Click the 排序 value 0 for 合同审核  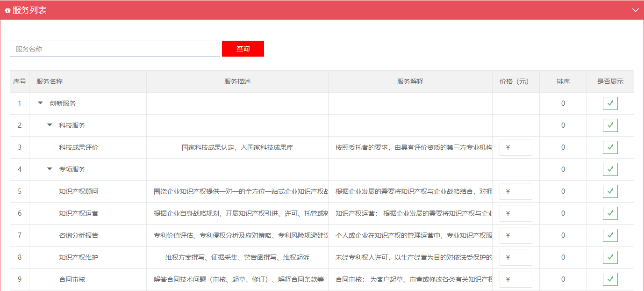tap(563, 279)
